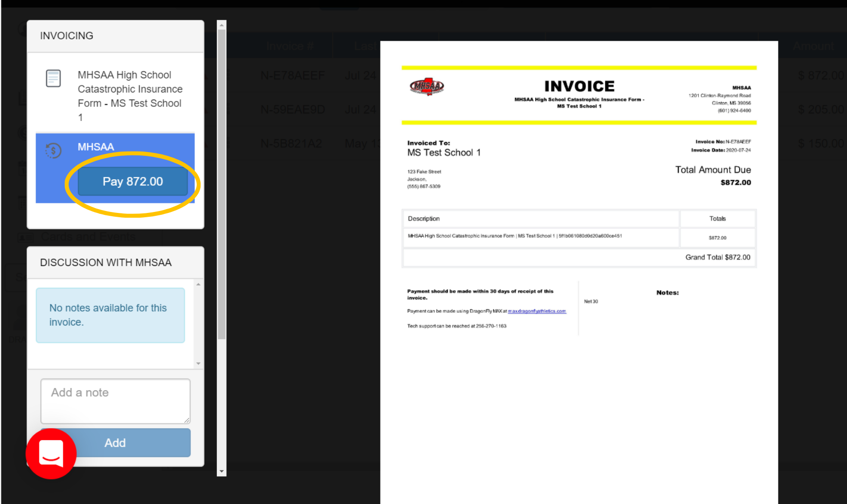Image resolution: width=847 pixels, height=504 pixels.
Task: Select invoice N-5B821A2 in background list
Action: (x=291, y=144)
